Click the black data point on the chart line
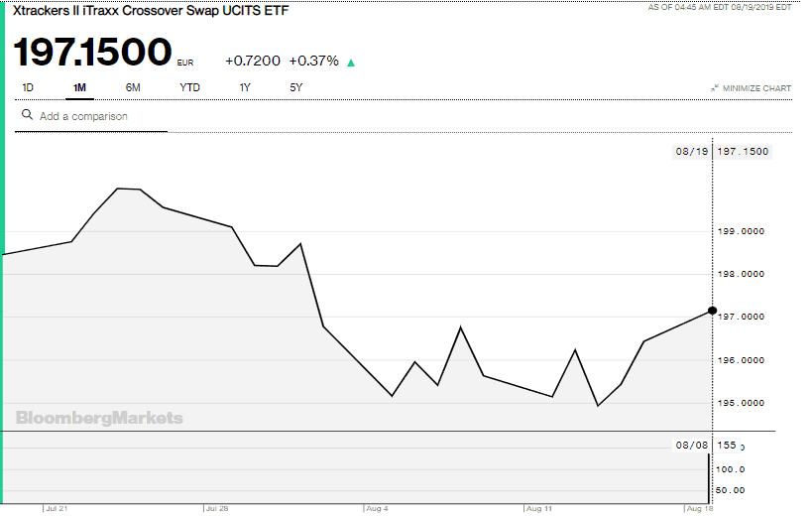Viewport: 812px width, 516px height. click(712, 311)
